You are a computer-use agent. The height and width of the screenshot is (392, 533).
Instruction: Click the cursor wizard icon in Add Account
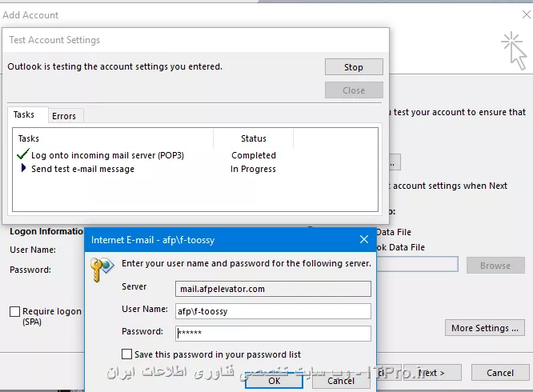coord(515,51)
